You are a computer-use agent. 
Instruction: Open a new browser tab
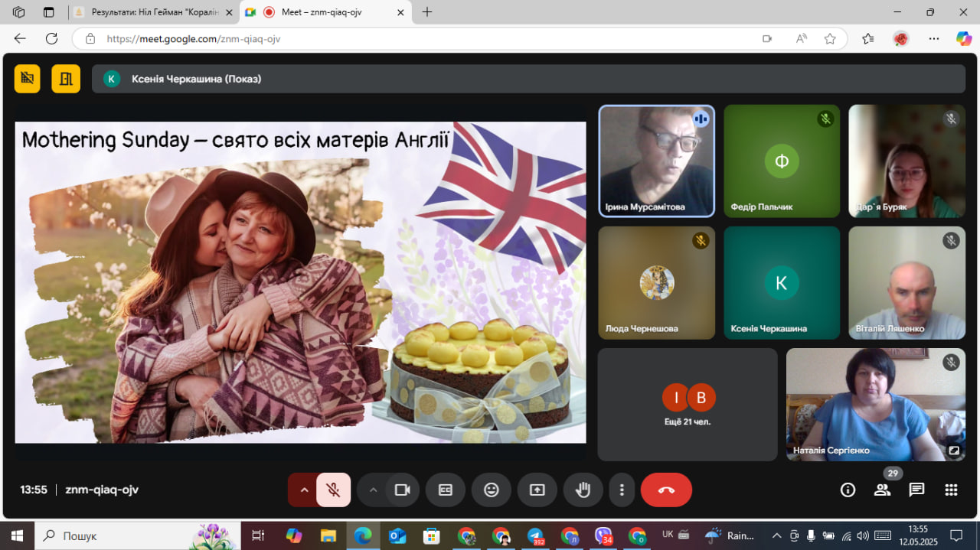427,12
